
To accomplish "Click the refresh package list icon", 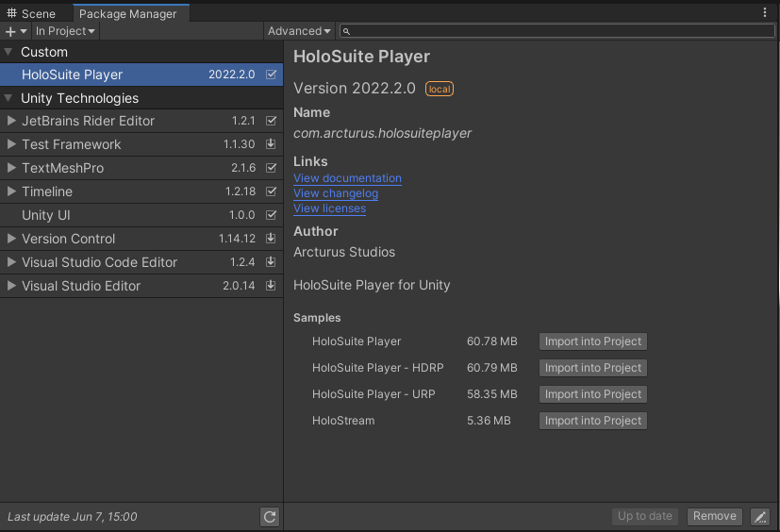I will coord(270,517).
